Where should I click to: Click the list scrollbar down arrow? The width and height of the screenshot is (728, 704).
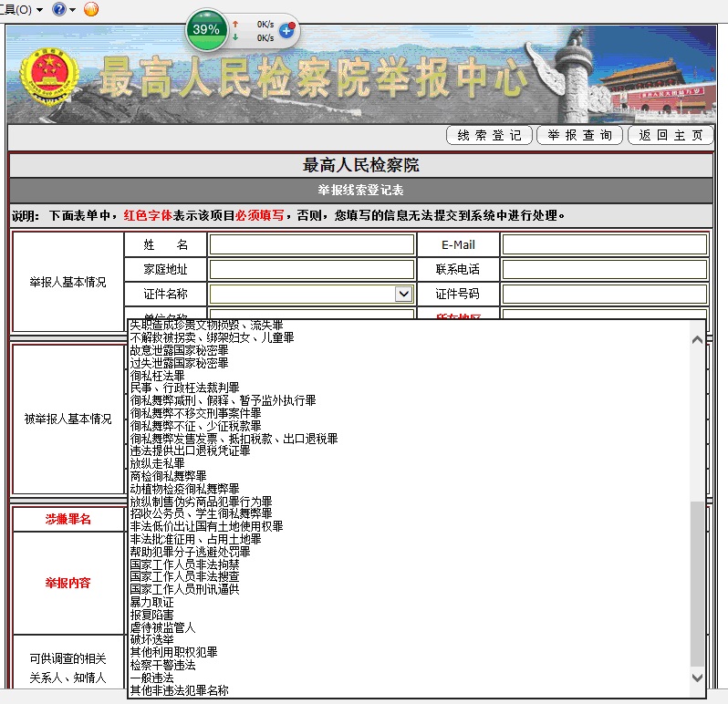click(x=698, y=677)
